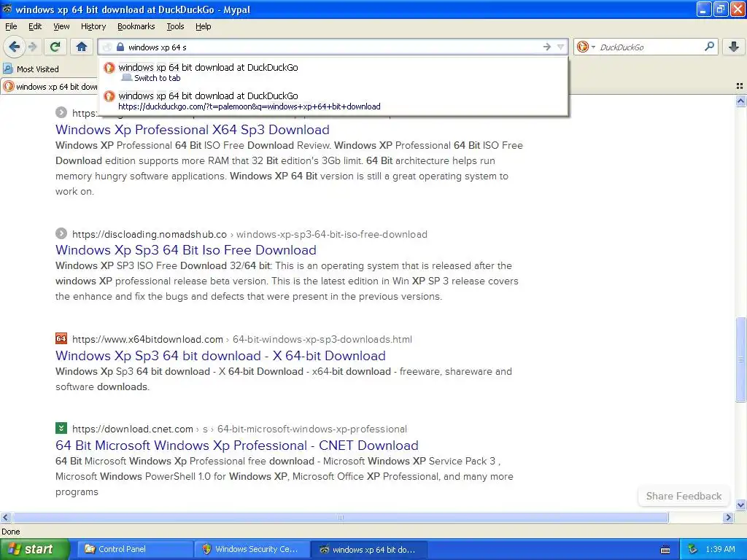Open the Bookmarks menu

click(x=136, y=26)
